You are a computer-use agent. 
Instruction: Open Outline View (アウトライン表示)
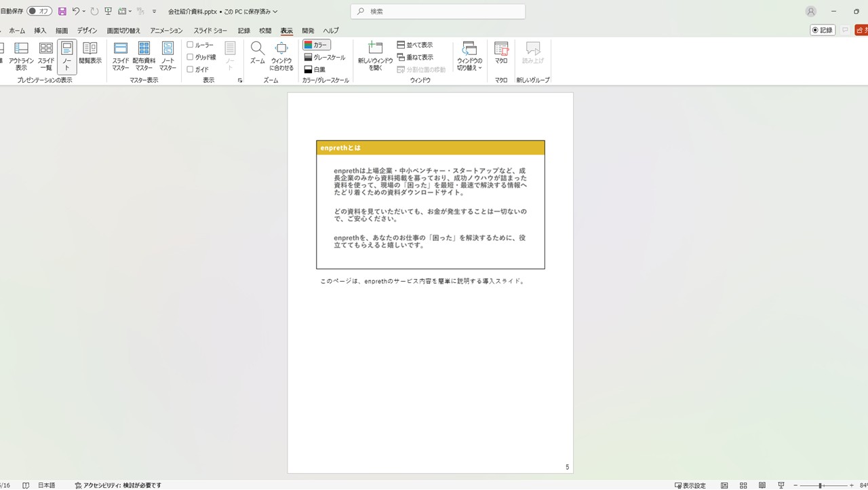pos(21,56)
